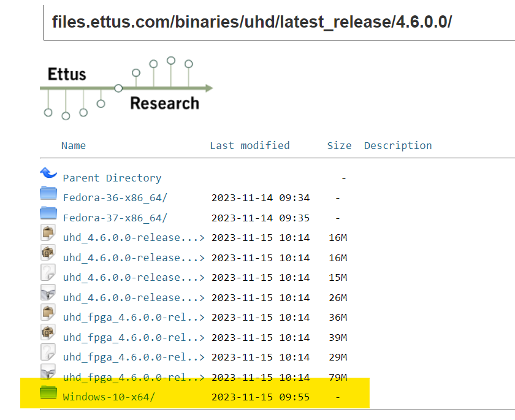This screenshot has width=515, height=420.
Task: Click the date 2023-11-15 09:55
Action: (261, 397)
